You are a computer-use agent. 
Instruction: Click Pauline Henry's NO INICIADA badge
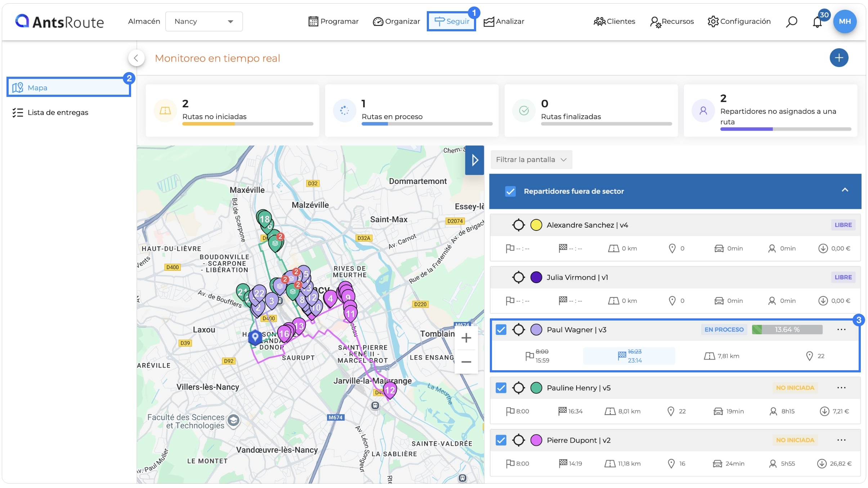click(795, 388)
